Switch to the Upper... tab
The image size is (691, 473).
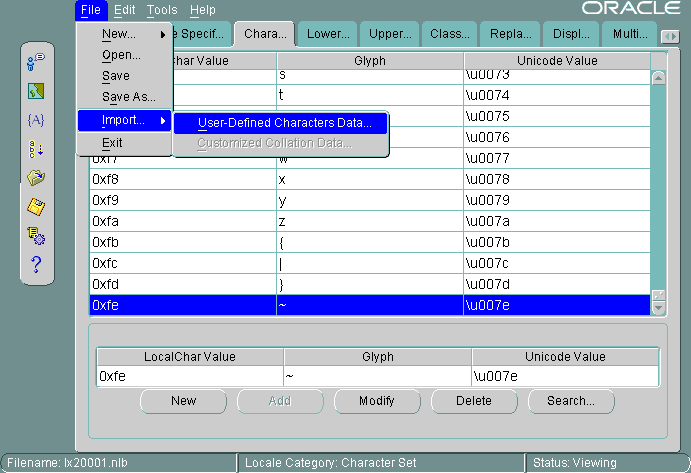point(389,34)
